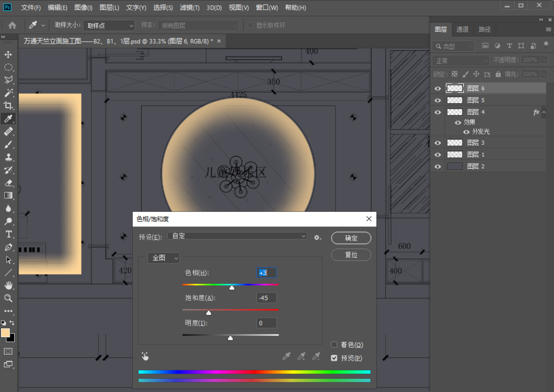This screenshot has width=554, height=392.
Task: Hide layer 图层 3
Action: coord(438,143)
